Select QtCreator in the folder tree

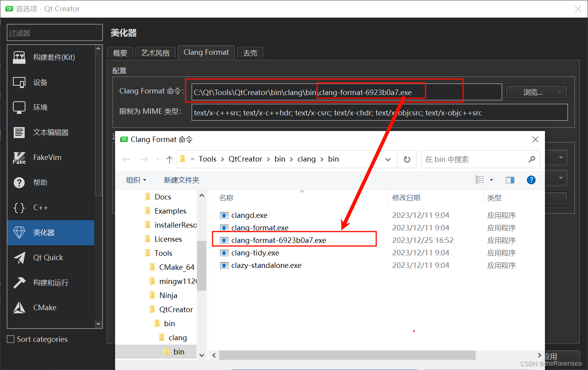tap(176, 309)
